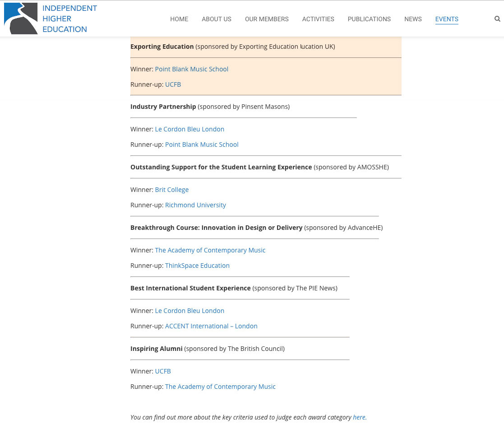This screenshot has height=434, width=504.
Task: Open the ThinkSpace Education link
Action: pyautogui.click(x=197, y=266)
